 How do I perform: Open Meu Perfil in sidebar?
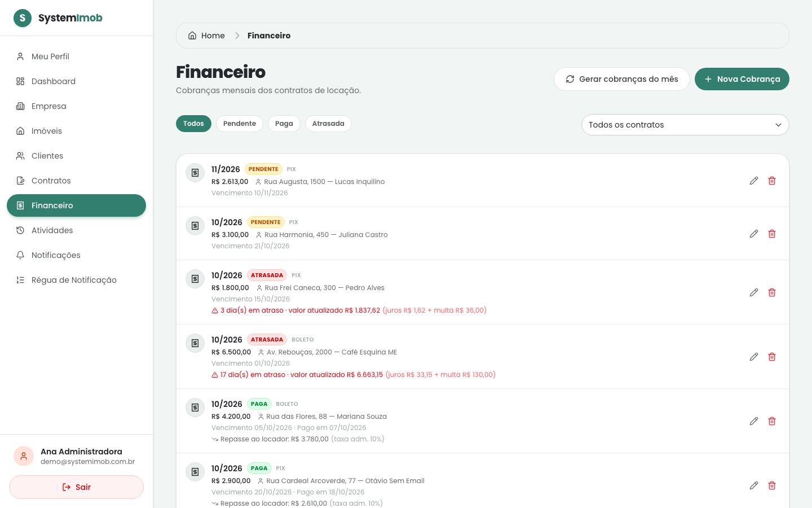pos(76,56)
